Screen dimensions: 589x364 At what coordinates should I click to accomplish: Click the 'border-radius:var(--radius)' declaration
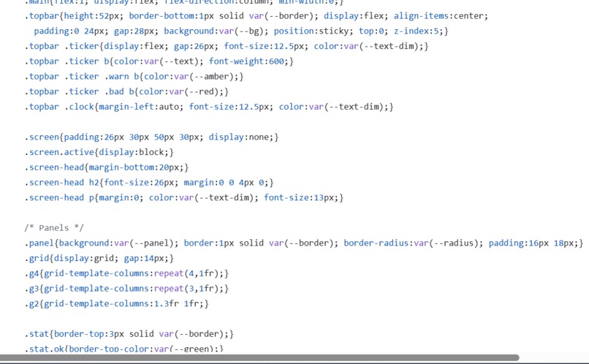pyautogui.click(x=414, y=243)
